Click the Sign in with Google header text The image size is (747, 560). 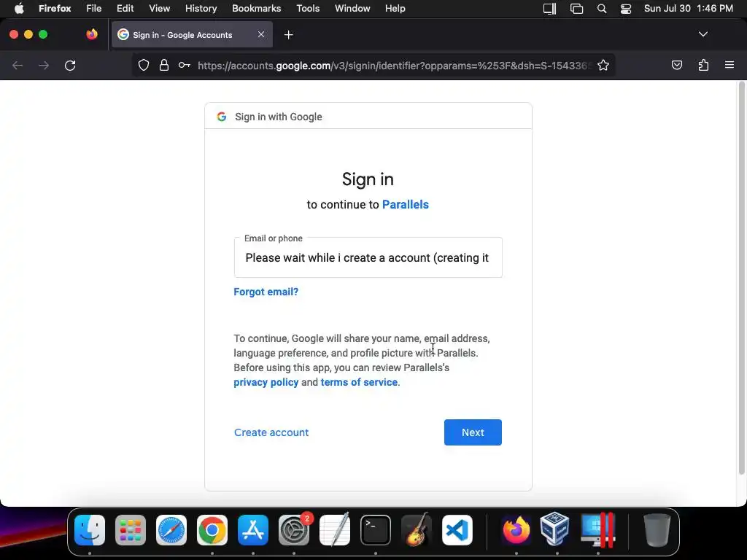(x=279, y=117)
